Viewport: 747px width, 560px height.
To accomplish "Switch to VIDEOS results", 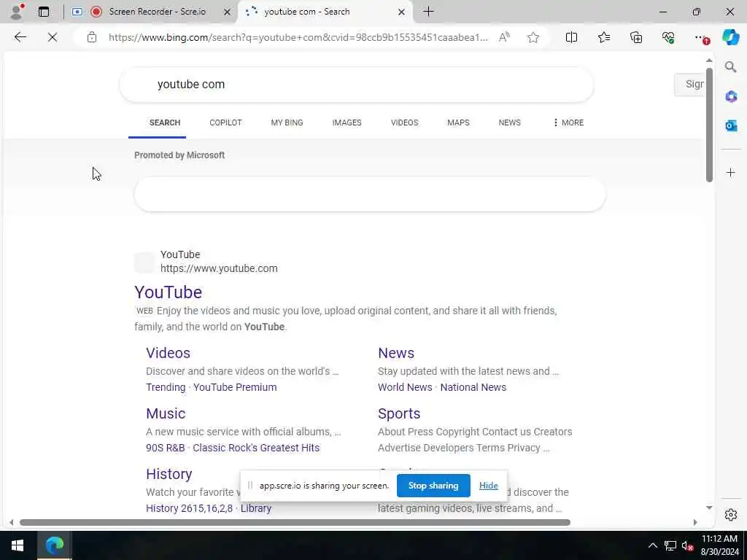I will pos(404,122).
